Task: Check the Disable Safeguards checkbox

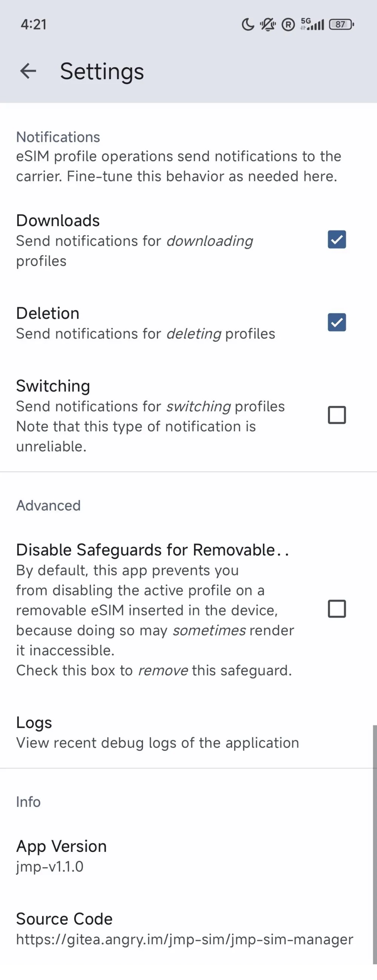Action: (337, 609)
